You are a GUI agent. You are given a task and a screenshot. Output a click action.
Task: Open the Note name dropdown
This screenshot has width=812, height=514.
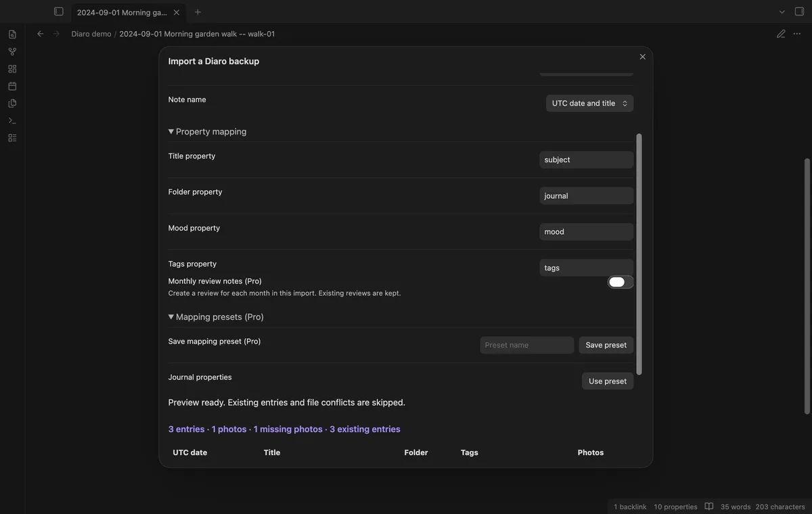coord(590,103)
